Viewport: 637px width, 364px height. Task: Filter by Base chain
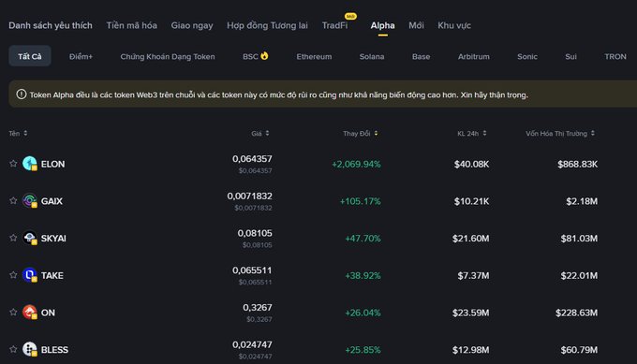421,56
